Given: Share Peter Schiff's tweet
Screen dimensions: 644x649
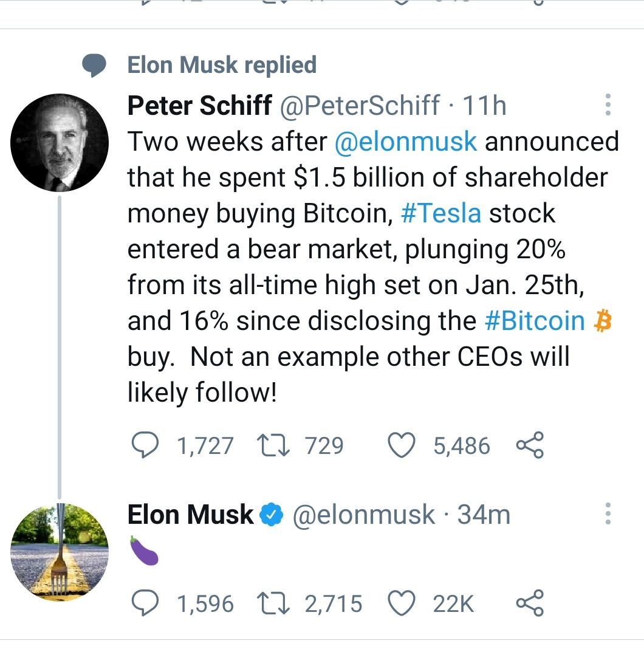Looking at the screenshot, I should pos(530,447).
